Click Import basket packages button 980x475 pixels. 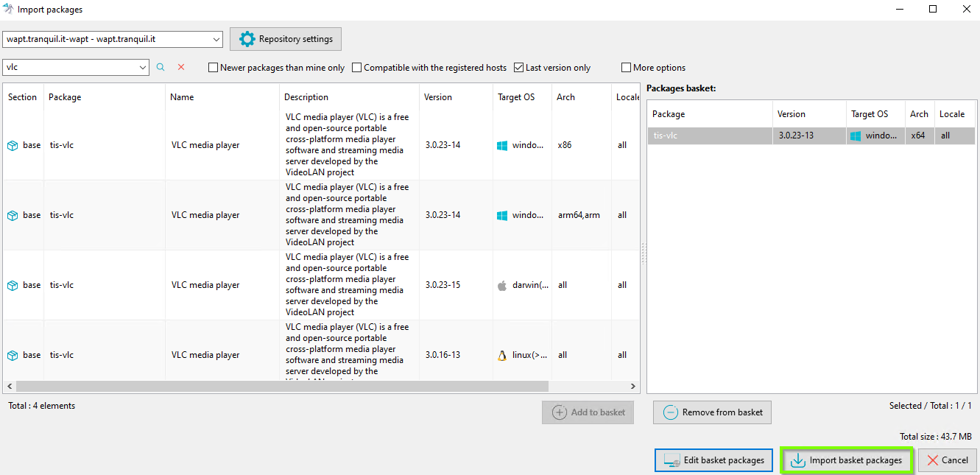point(846,460)
